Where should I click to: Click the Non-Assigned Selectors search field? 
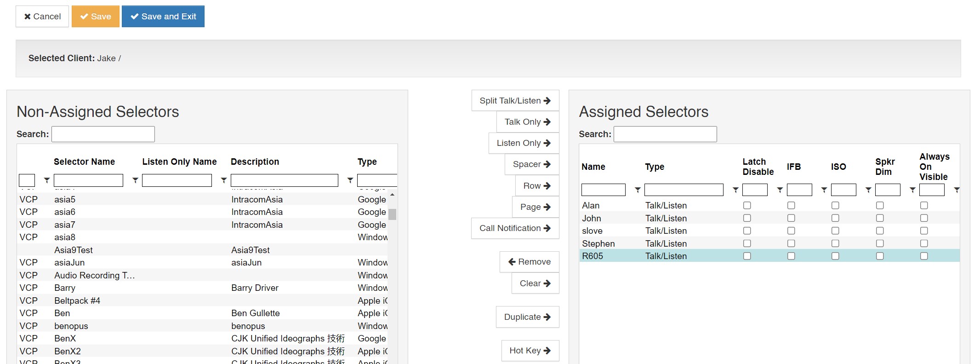tap(103, 134)
